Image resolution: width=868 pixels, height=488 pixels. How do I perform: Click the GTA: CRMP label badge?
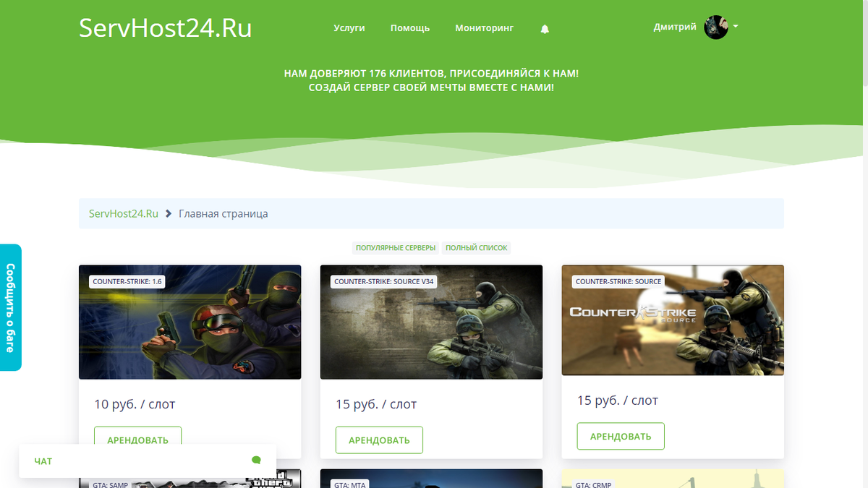tap(594, 484)
